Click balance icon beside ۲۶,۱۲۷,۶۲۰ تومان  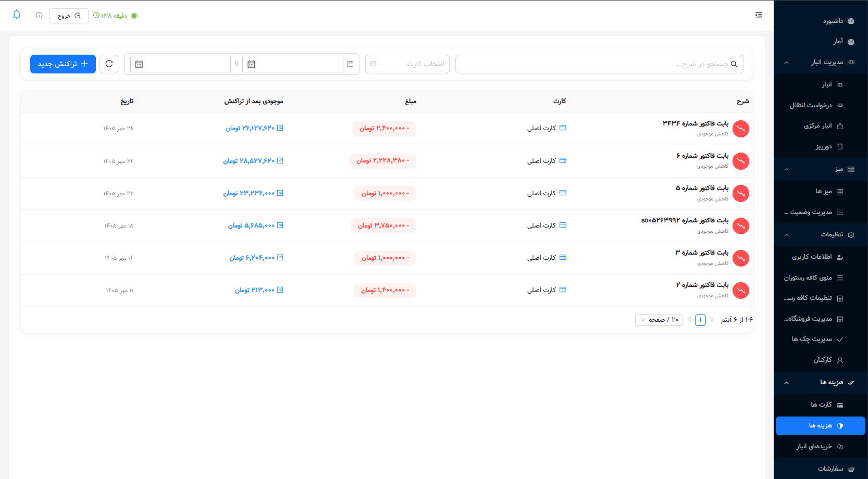click(x=280, y=128)
